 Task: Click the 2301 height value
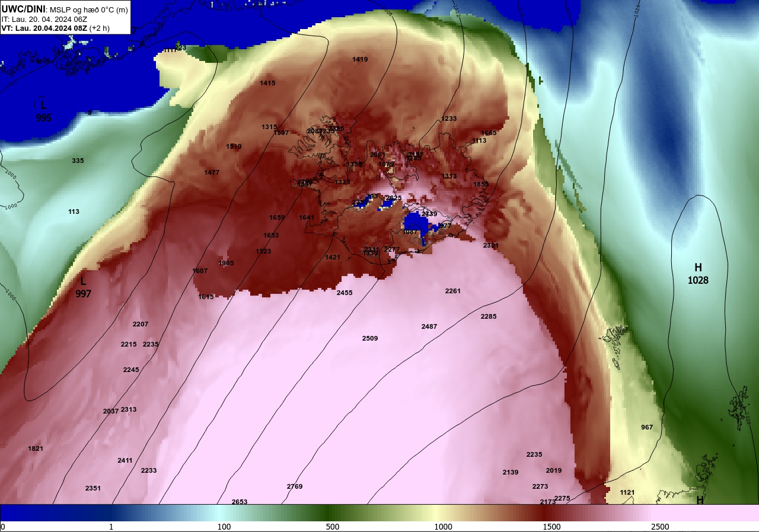coord(491,245)
